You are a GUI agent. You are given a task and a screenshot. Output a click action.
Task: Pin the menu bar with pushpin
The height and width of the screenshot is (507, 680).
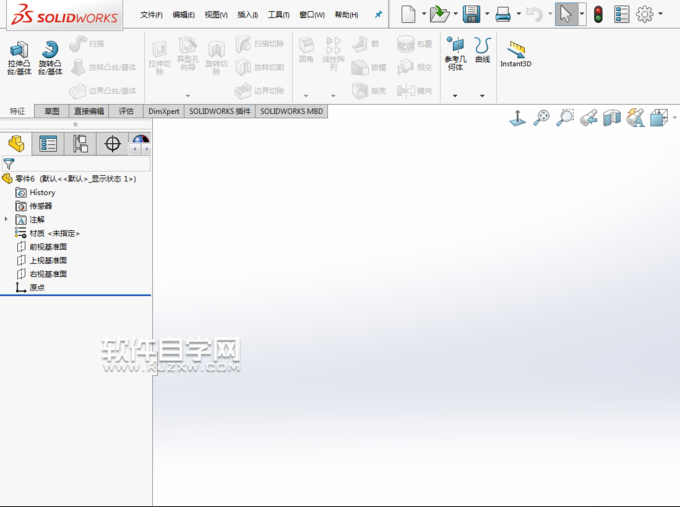click(378, 15)
